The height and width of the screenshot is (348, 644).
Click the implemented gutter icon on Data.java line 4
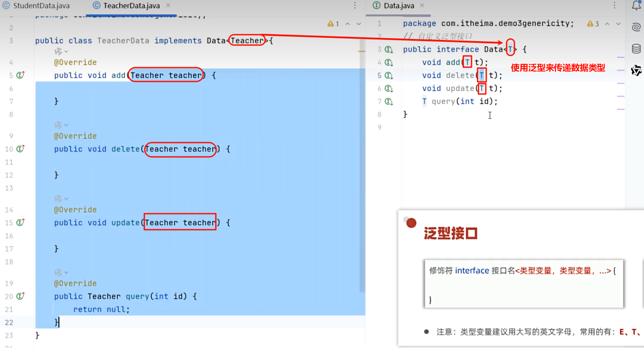(389, 62)
